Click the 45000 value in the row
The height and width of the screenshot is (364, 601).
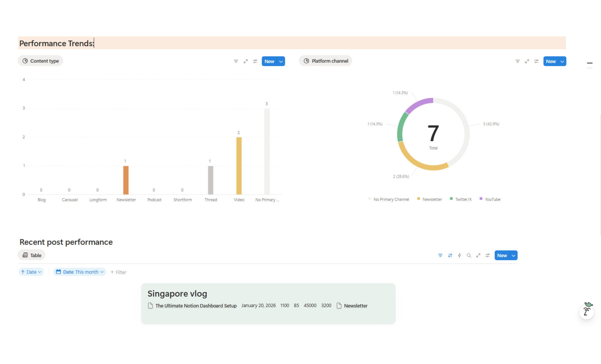(310, 306)
